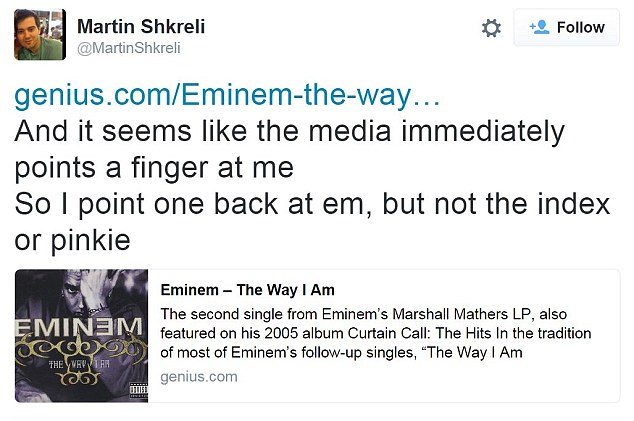The height and width of the screenshot is (421, 634).
Task: Open the Eminem album cover thumbnail
Action: [x=82, y=336]
